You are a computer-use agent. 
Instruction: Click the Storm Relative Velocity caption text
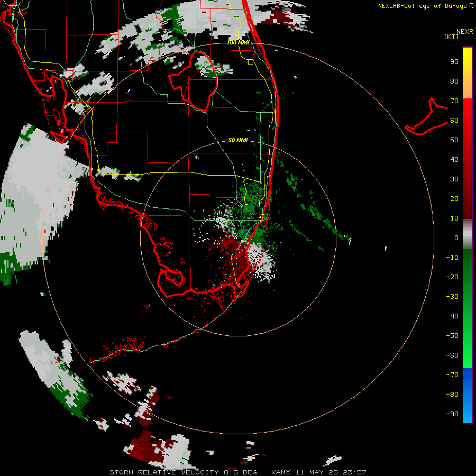pyautogui.click(x=237, y=472)
